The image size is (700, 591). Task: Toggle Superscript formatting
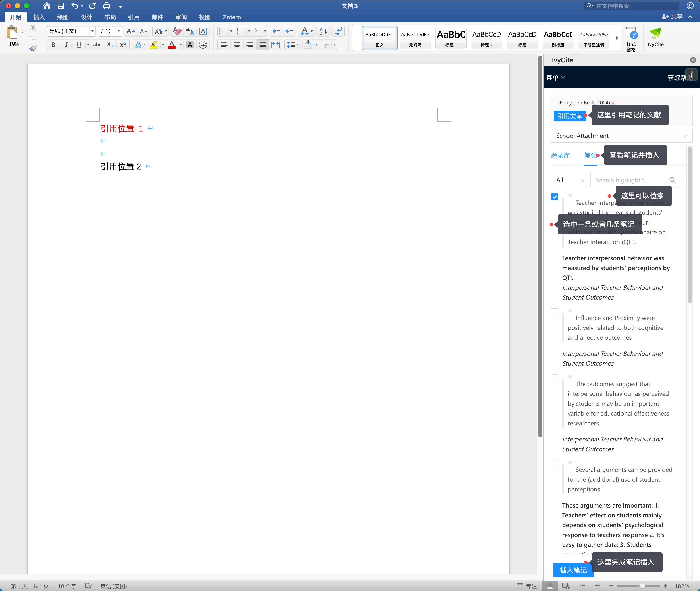coord(123,45)
